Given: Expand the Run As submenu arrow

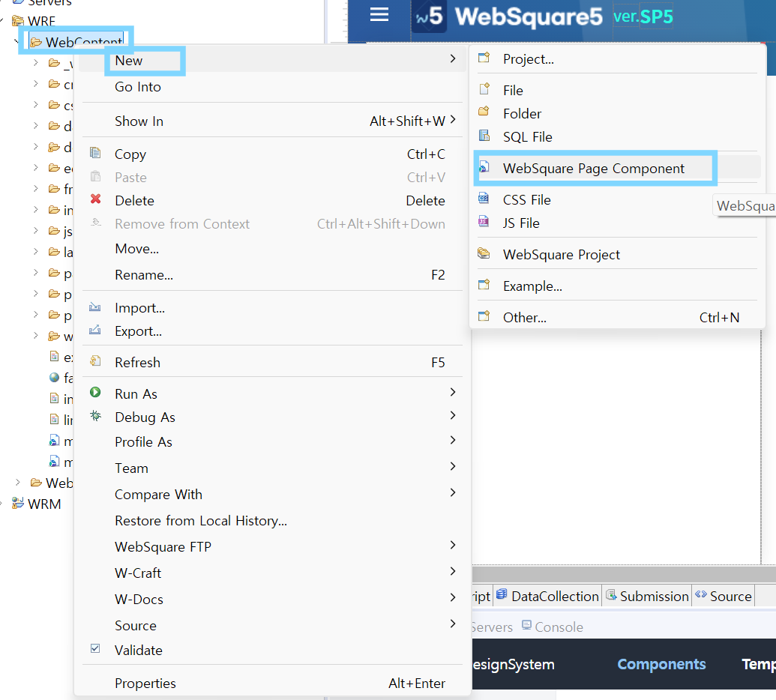Looking at the screenshot, I should pyautogui.click(x=453, y=392).
